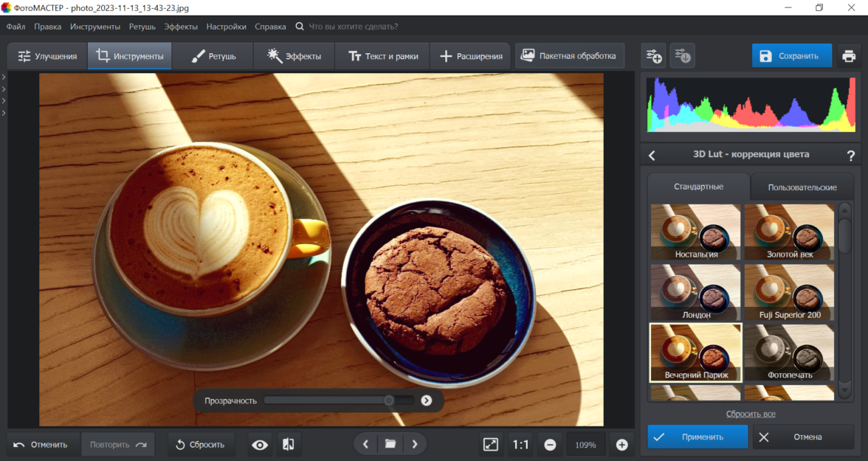Click the Сбросить все link
Screen dimensions: 868x461
pyautogui.click(x=751, y=414)
